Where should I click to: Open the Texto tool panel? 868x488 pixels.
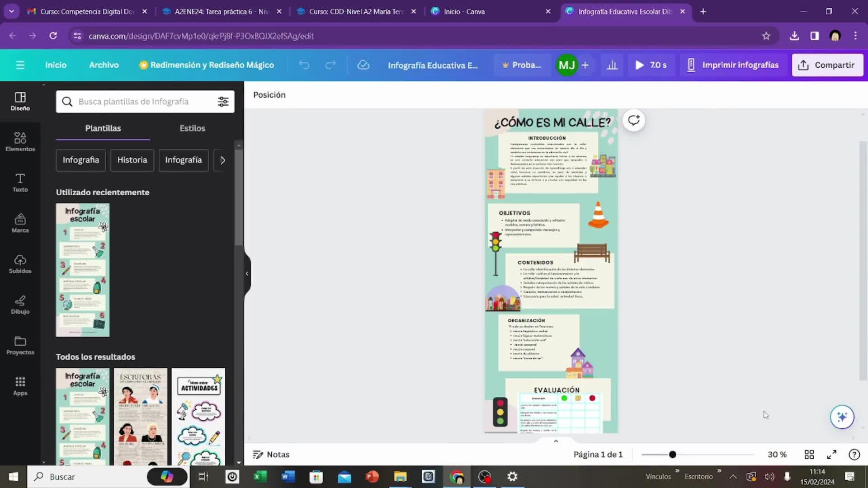click(20, 182)
